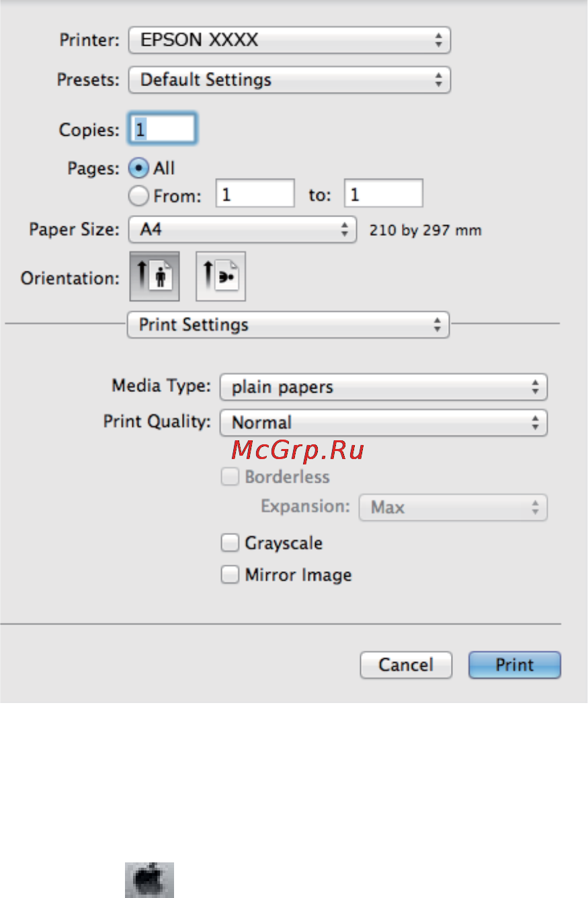Image resolution: width=588 pixels, height=898 pixels.
Task: Click the Print button
Action: coord(513,664)
